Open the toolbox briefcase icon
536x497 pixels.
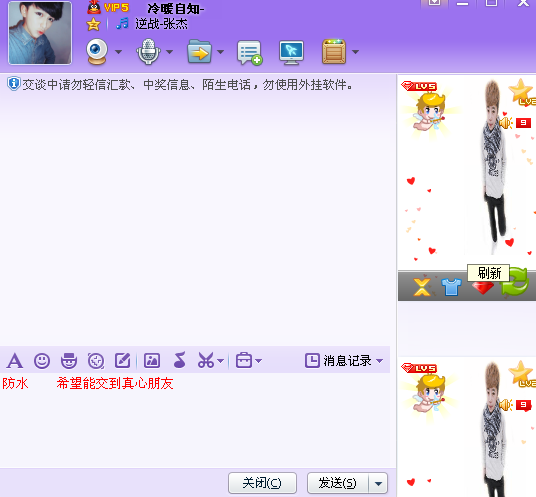(244, 360)
